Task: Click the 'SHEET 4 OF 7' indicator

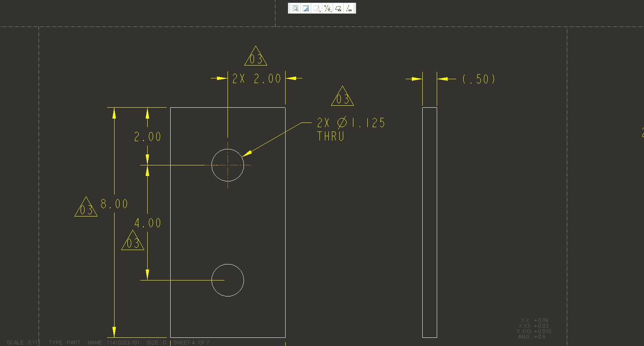Action: [x=191, y=342]
